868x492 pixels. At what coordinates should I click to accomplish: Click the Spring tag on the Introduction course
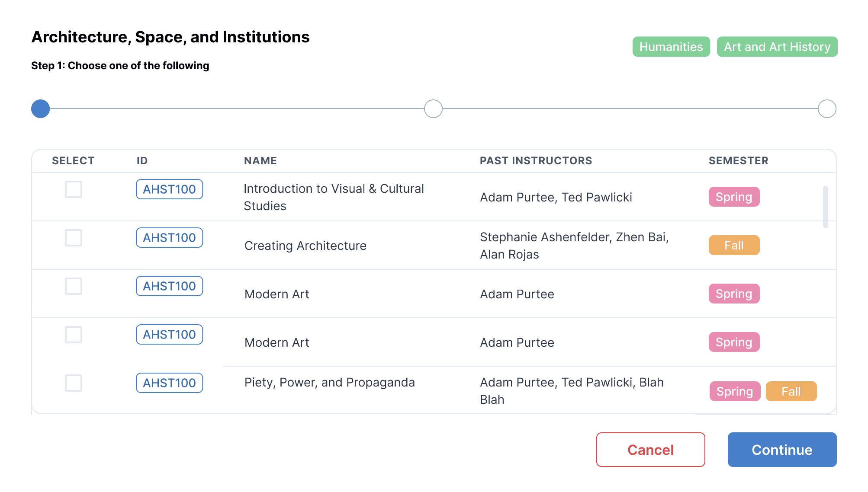734,197
